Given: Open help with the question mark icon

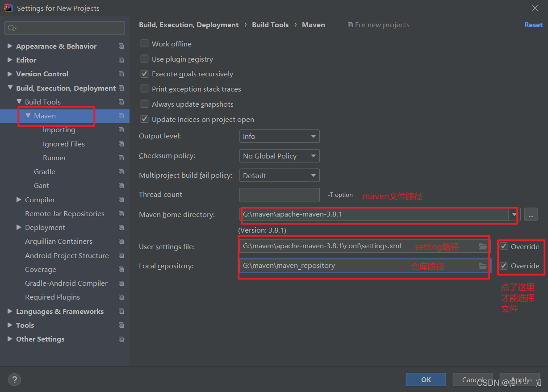Looking at the screenshot, I should pyautogui.click(x=14, y=380).
